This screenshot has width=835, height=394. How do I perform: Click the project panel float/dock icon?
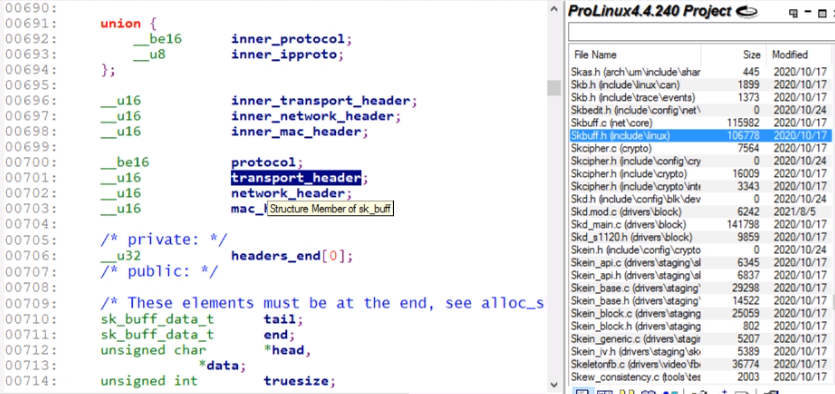click(793, 12)
